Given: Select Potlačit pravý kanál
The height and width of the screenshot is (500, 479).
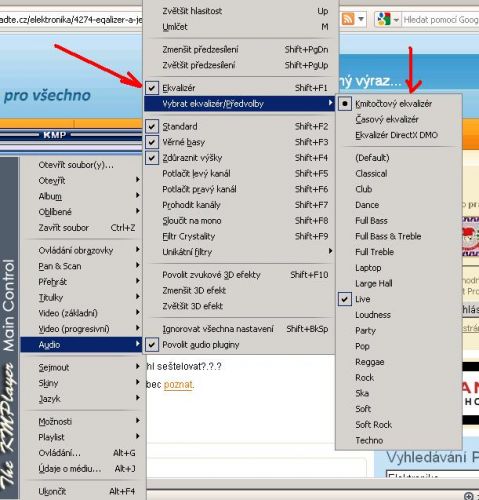Looking at the screenshot, I should coord(239,189).
